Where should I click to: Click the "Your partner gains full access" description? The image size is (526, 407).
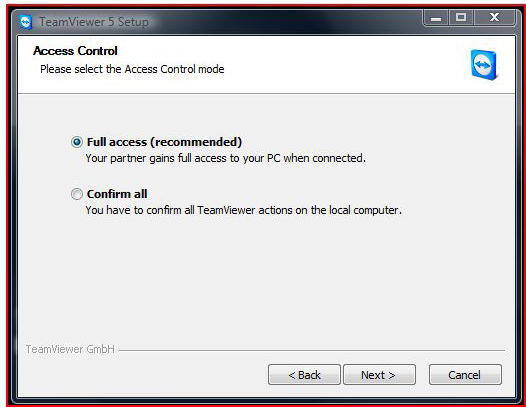click(x=225, y=158)
